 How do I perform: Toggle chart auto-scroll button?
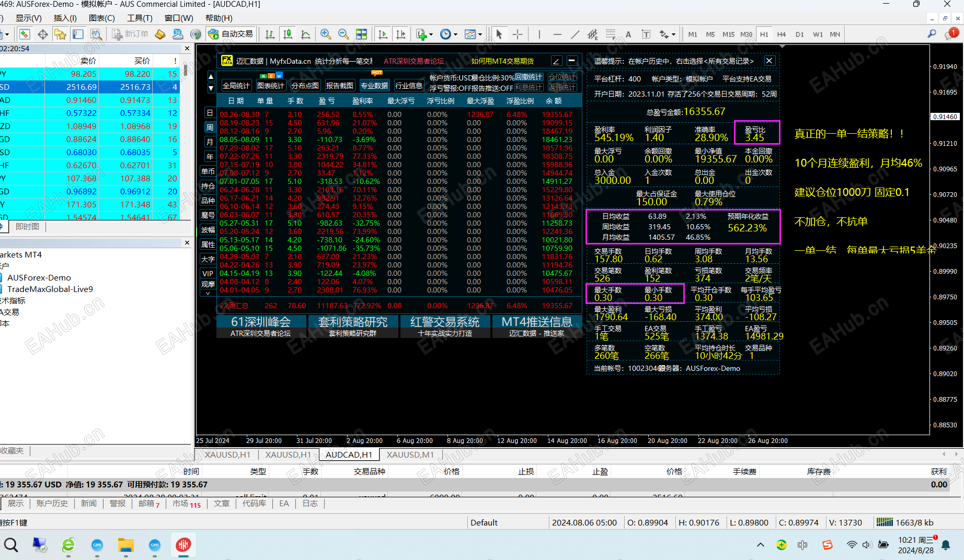pyautogui.click(x=383, y=34)
